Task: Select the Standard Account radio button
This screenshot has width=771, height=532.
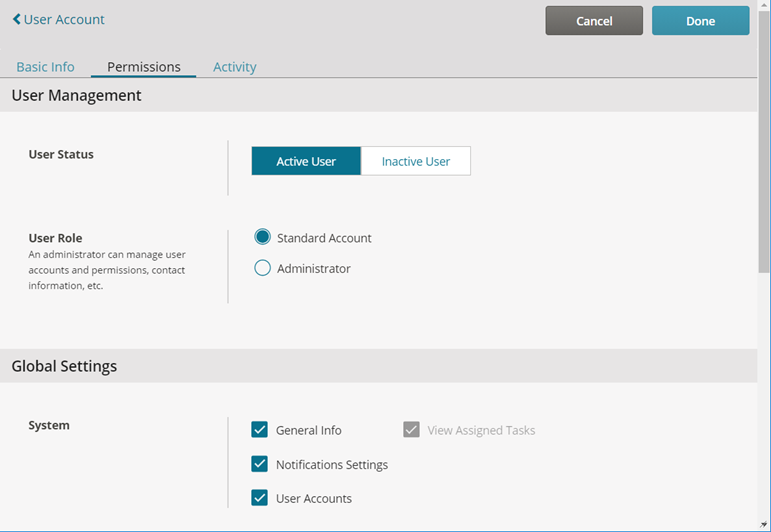Action: click(263, 237)
